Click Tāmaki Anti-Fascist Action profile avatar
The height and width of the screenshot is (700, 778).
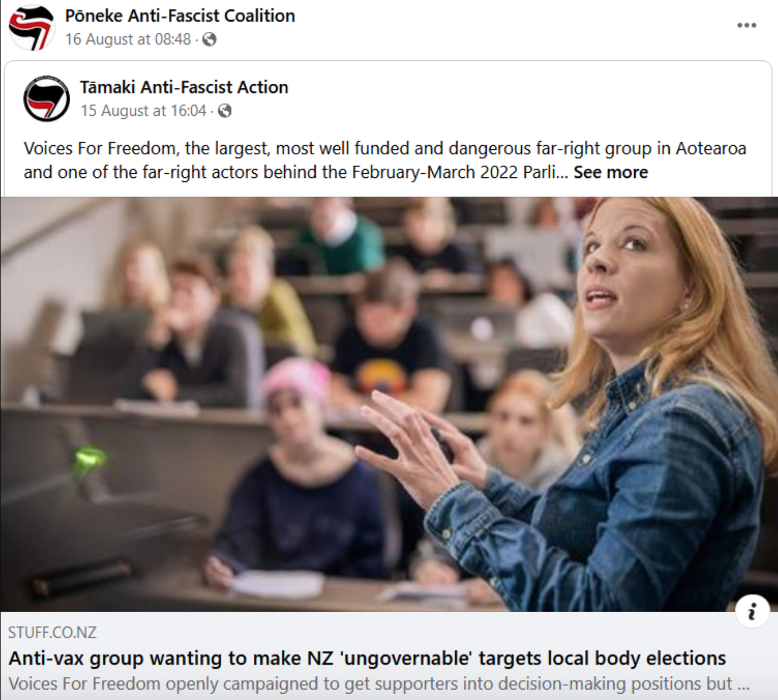coord(46,98)
